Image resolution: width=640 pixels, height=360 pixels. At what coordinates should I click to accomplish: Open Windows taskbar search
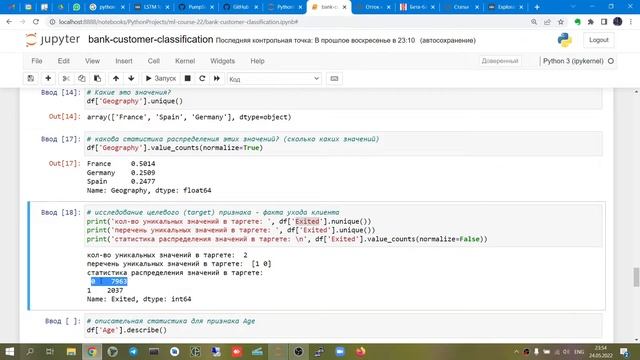30,351
